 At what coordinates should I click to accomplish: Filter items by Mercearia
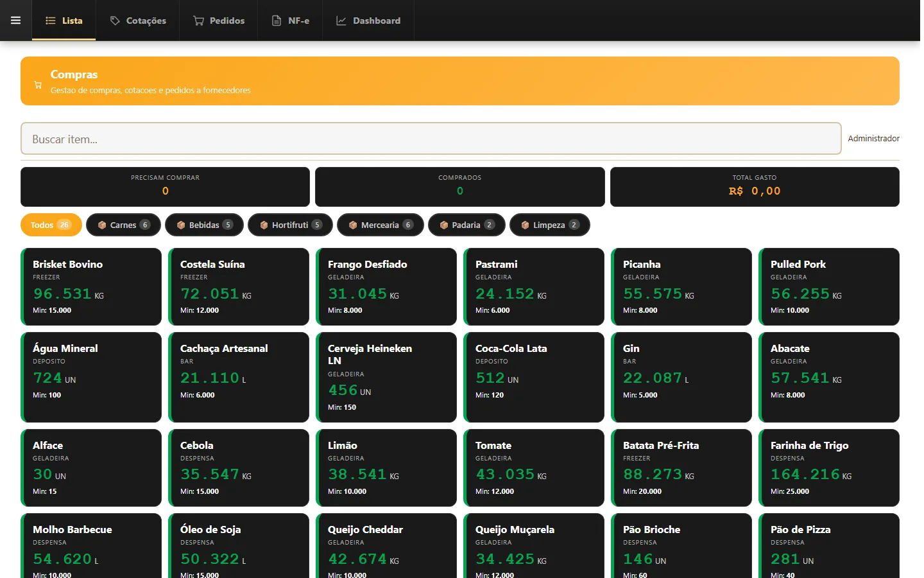(x=381, y=225)
